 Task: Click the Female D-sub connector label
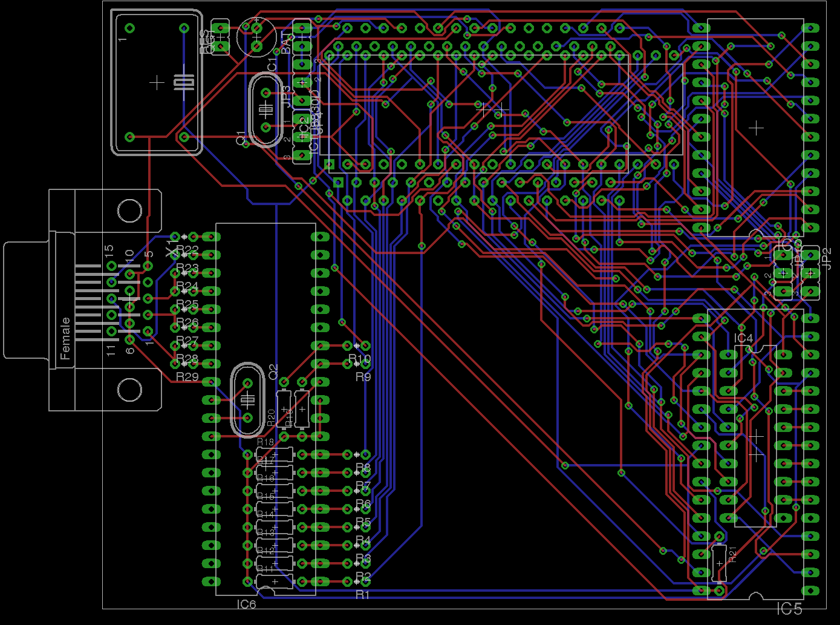point(65,339)
